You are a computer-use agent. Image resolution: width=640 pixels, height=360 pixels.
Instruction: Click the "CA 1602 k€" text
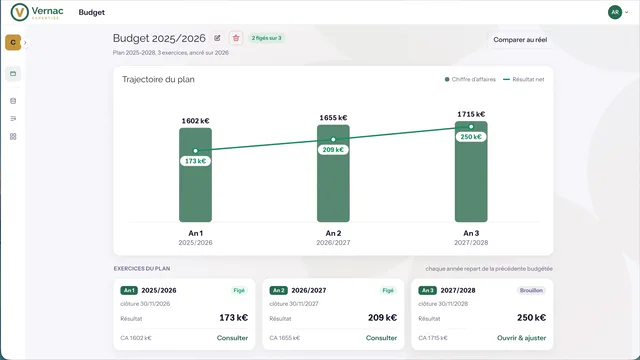(x=136, y=338)
